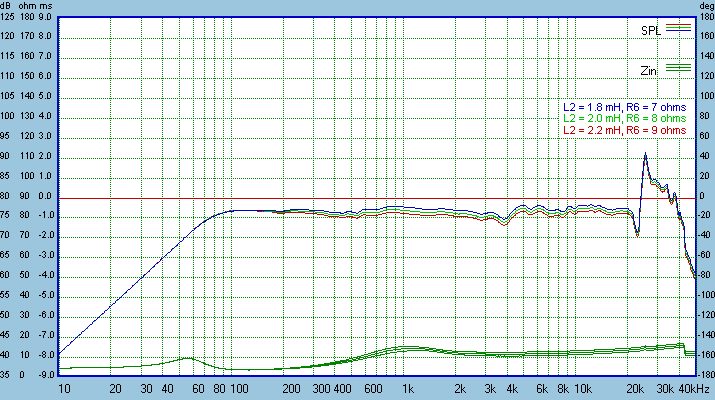The width and height of the screenshot is (715, 400).
Task: Click the Zin legend green line sample
Action: coord(679,68)
